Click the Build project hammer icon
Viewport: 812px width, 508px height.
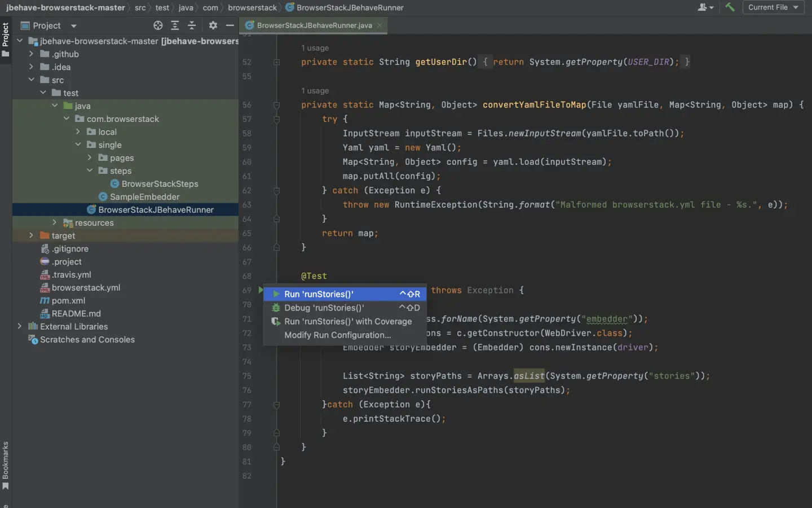(x=730, y=7)
